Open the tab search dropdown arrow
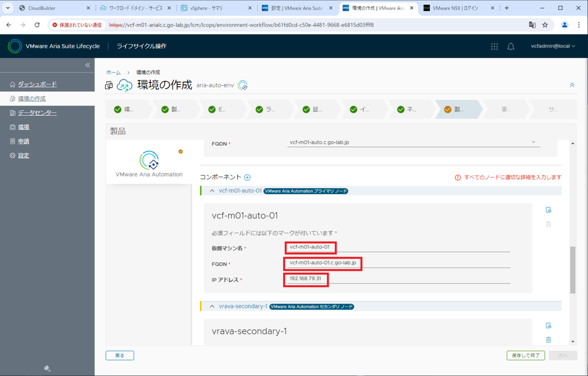The width and height of the screenshot is (588, 376). click(x=7, y=8)
